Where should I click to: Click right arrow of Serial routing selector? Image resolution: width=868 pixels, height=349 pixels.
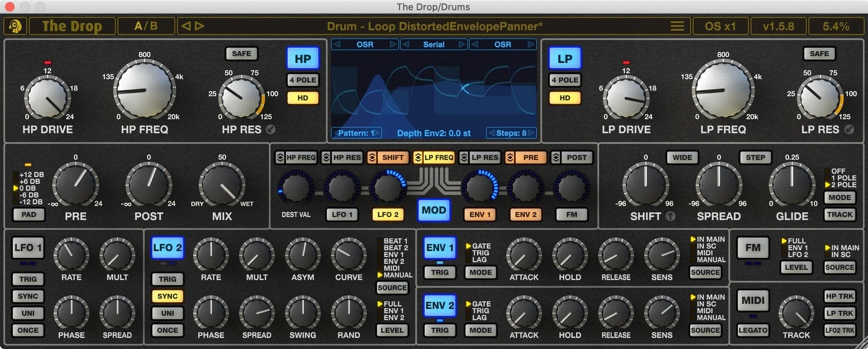point(462,44)
